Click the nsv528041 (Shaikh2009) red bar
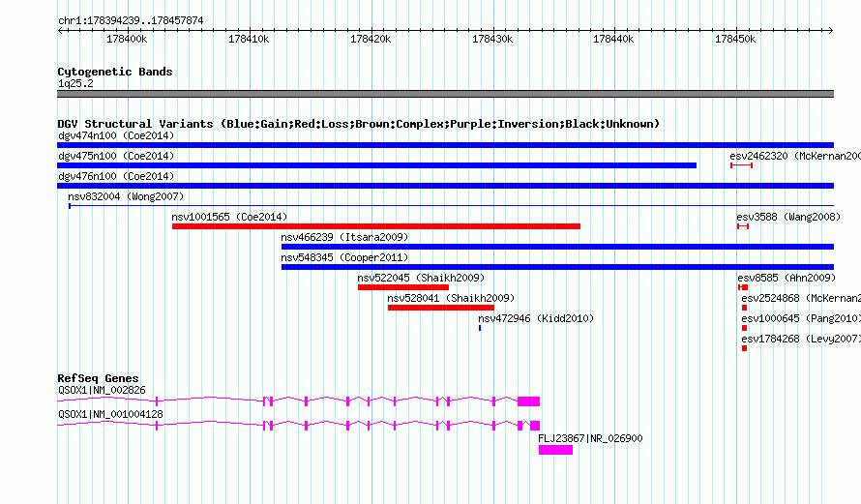 coord(441,308)
